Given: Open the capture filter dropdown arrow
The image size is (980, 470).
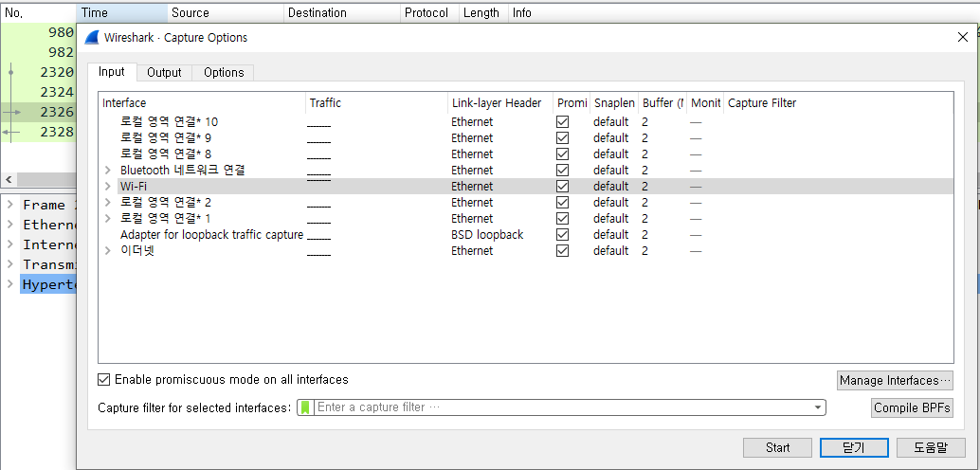Looking at the screenshot, I should 818,407.
